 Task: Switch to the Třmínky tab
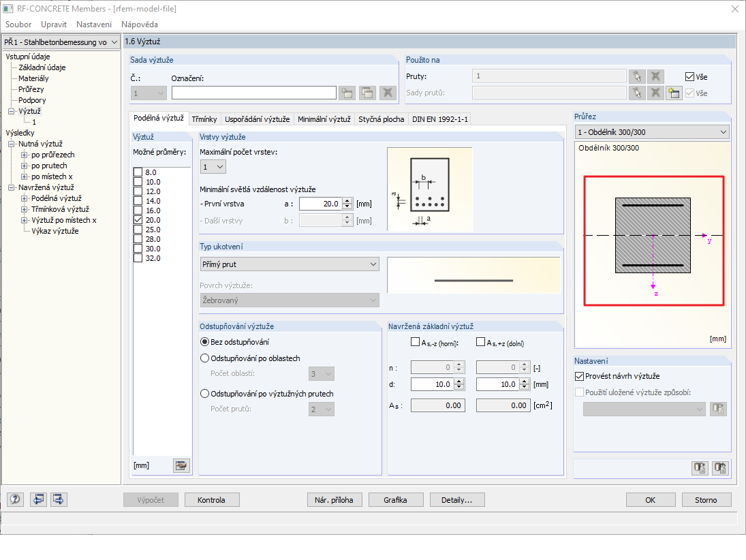[x=204, y=119]
